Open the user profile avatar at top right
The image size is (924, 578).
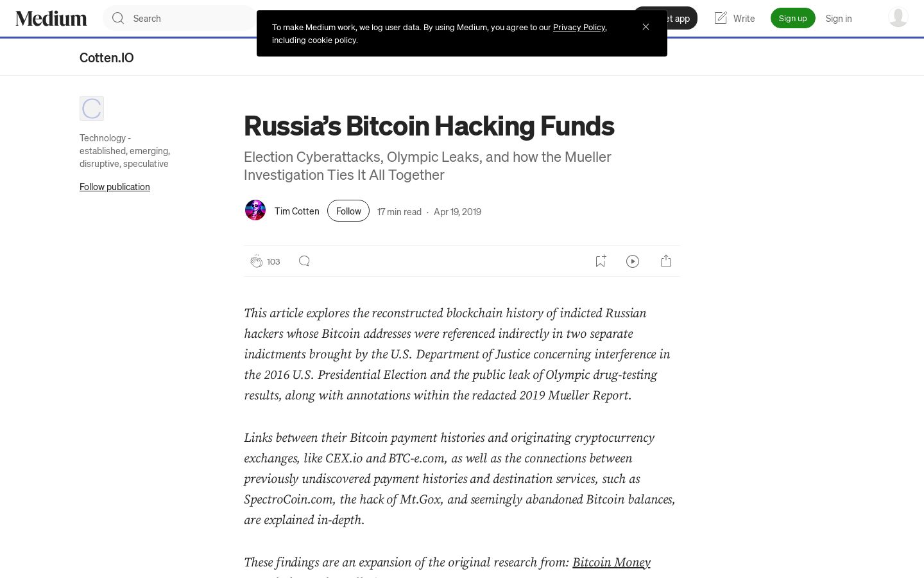point(898,17)
